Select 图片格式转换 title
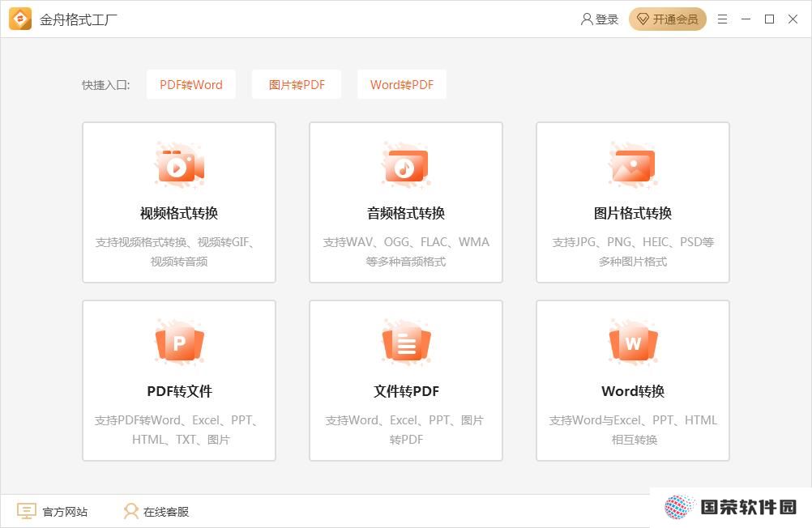Image resolution: width=812 pixels, height=528 pixels. 633,213
